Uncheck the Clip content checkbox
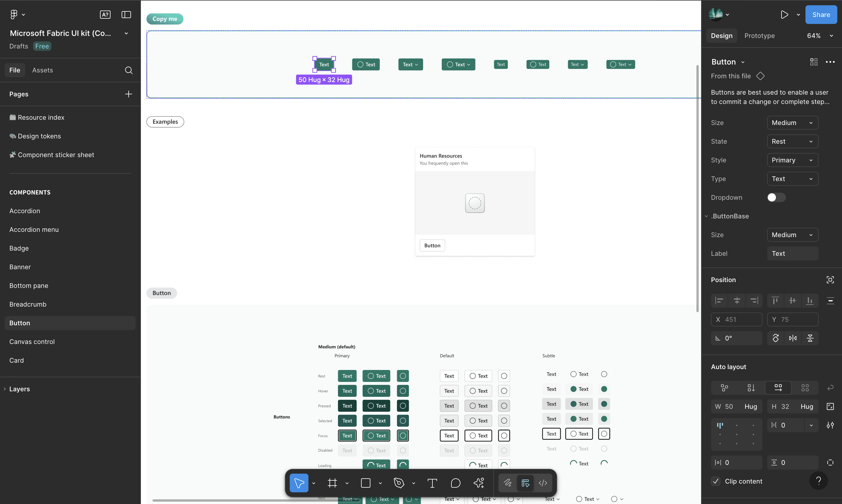This screenshot has width=842, height=504. click(715, 481)
